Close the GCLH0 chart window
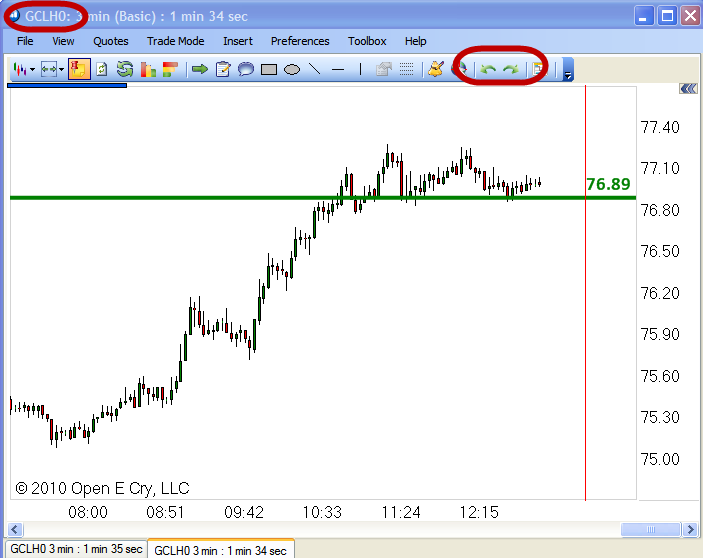The width and height of the screenshot is (703, 558). click(690, 17)
